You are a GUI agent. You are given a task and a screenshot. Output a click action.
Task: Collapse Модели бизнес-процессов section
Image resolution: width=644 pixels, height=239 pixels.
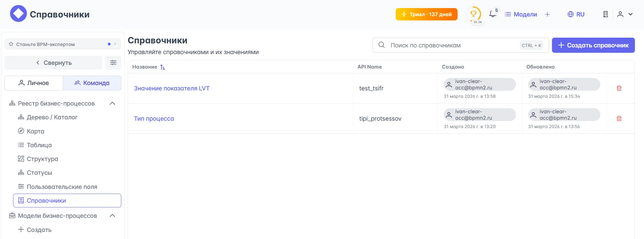click(113, 216)
